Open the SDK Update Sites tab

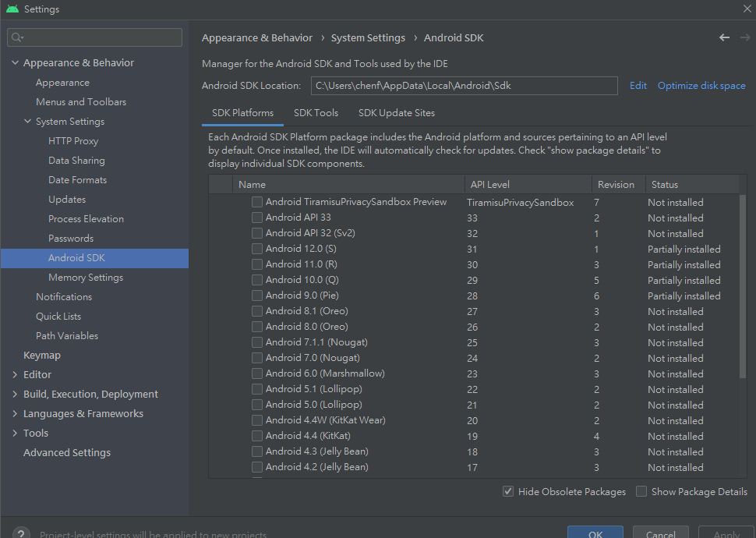(396, 113)
